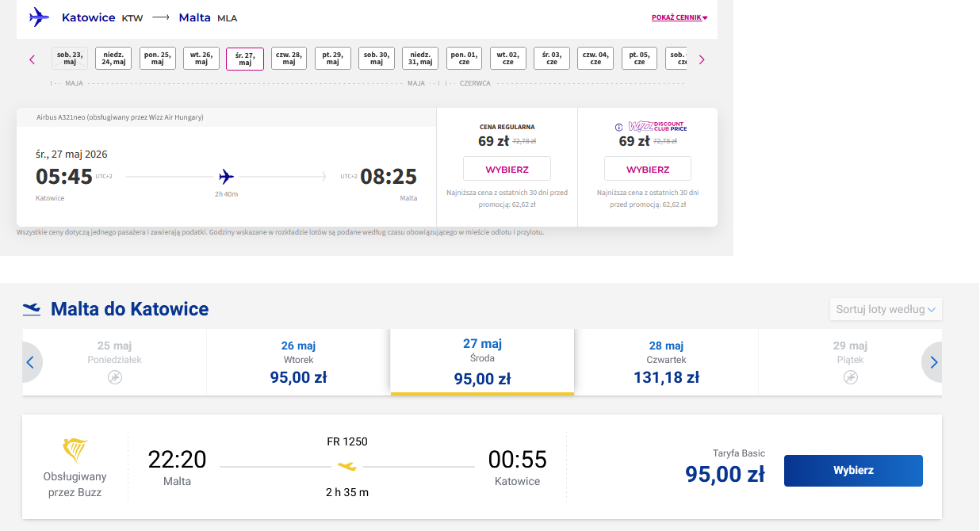Select the pt. 05, cze date tab

tap(640, 59)
